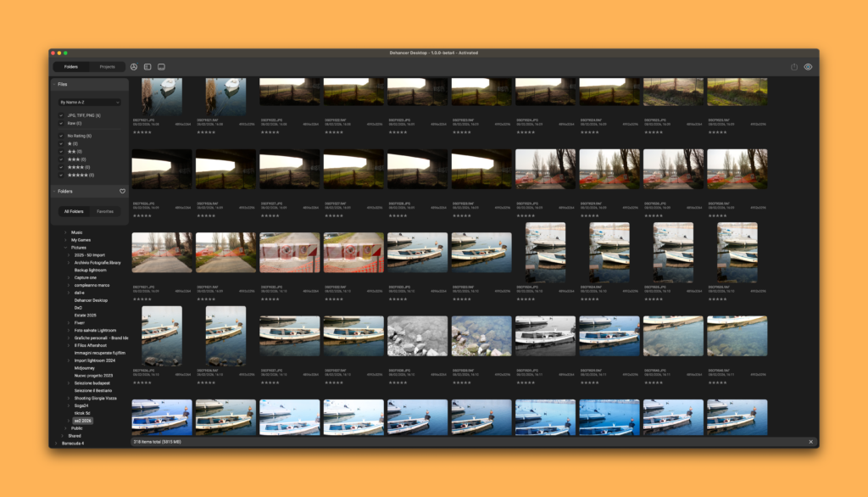Click the heart favorites icon in Folders header
The image size is (868, 497).
click(122, 192)
